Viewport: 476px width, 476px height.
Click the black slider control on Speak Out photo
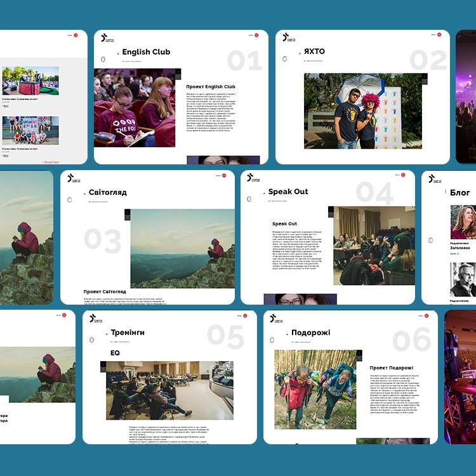coord(331,212)
